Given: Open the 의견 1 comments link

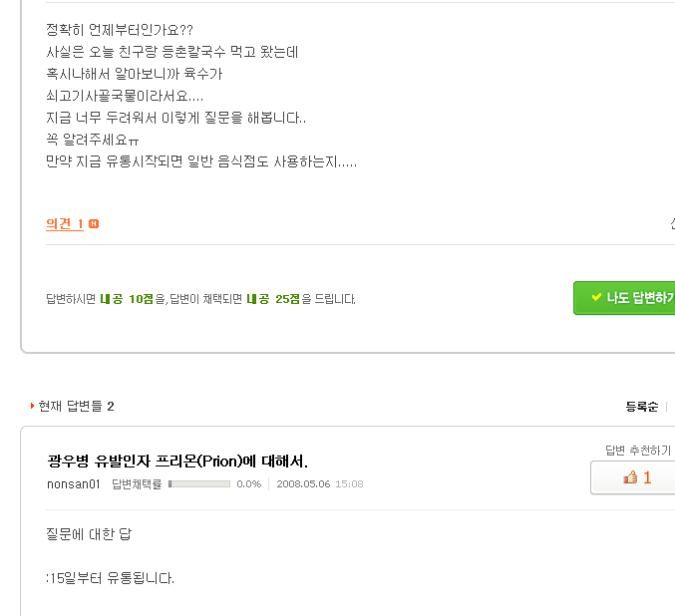Looking at the screenshot, I should [x=65, y=224].
